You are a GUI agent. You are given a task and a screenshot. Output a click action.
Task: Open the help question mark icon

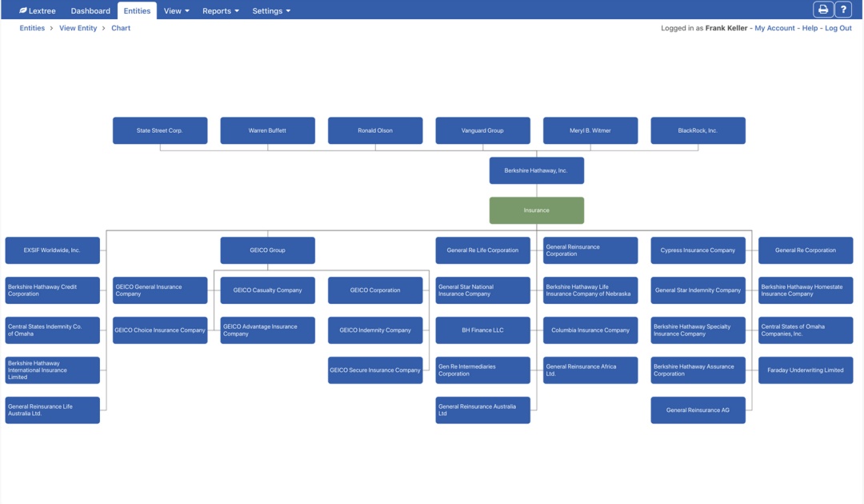tap(843, 10)
